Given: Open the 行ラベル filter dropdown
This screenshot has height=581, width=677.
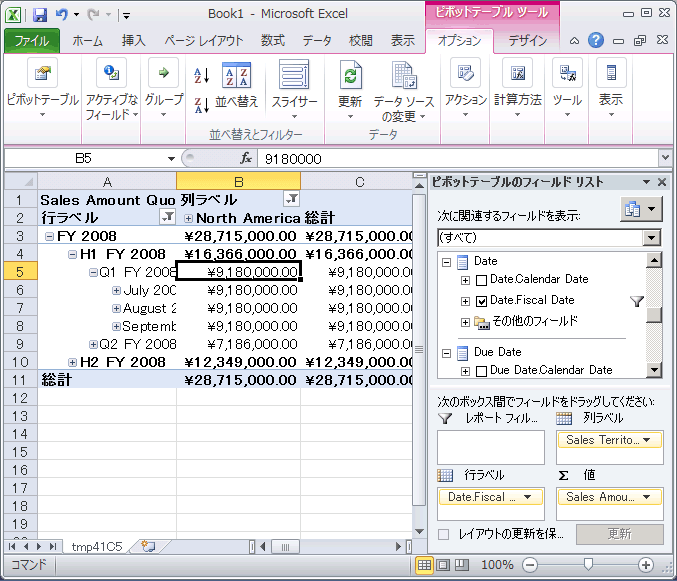Looking at the screenshot, I should (x=167, y=217).
